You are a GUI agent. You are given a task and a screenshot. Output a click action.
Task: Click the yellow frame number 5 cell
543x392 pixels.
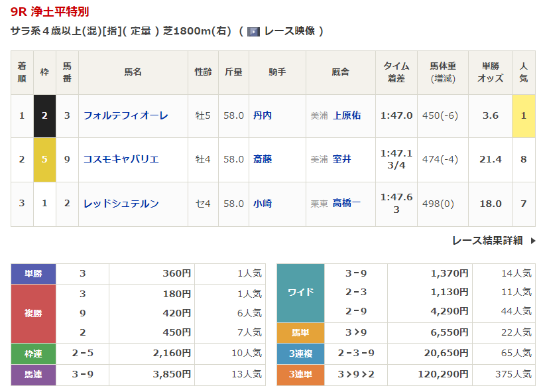point(44,159)
